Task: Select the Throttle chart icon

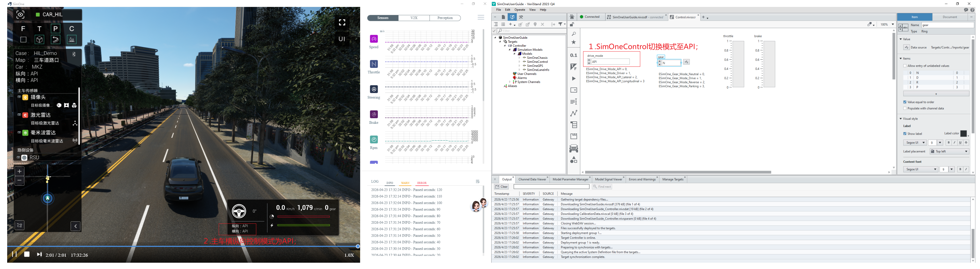Action: click(374, 64)
